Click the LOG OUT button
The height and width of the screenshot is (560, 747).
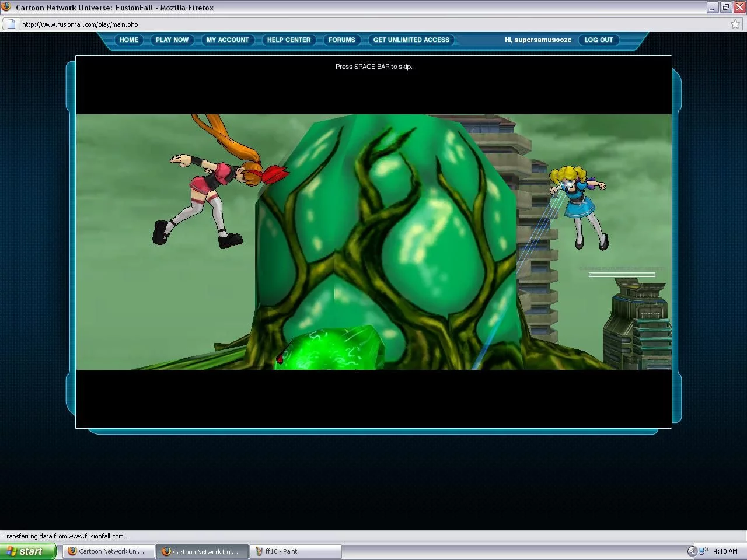[x=599, y=40]
